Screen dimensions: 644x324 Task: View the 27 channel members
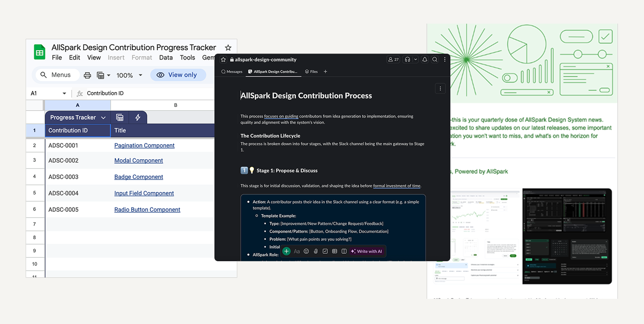pyautogui.click(x=393, y=59)
